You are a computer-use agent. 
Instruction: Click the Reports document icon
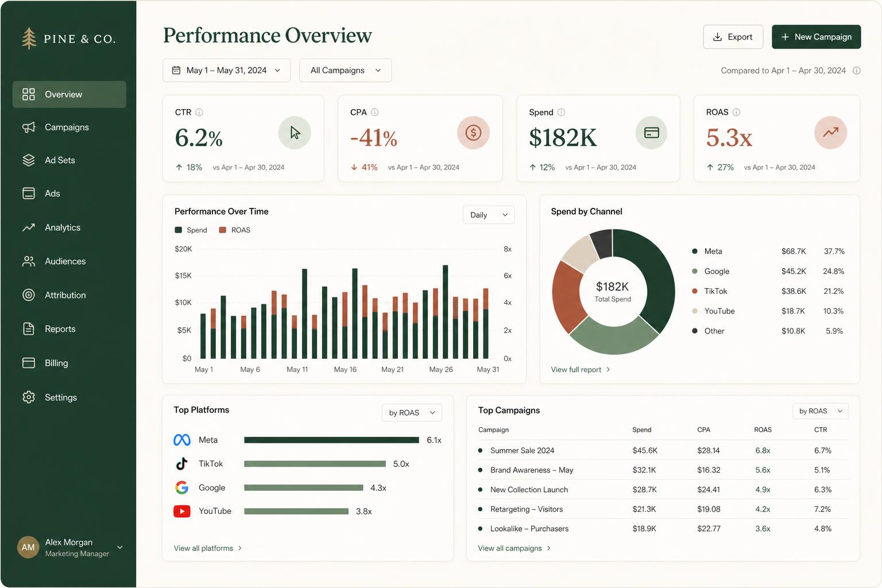point(29,329)
